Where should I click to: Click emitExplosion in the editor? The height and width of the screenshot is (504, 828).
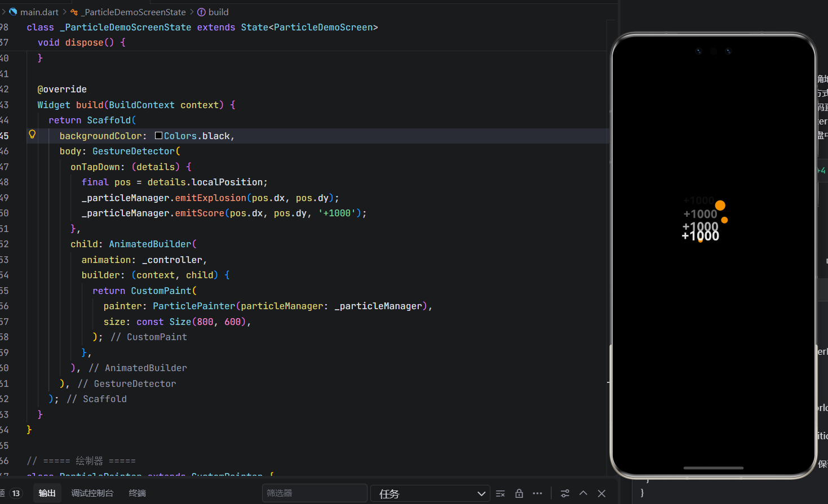pos(211,198)
